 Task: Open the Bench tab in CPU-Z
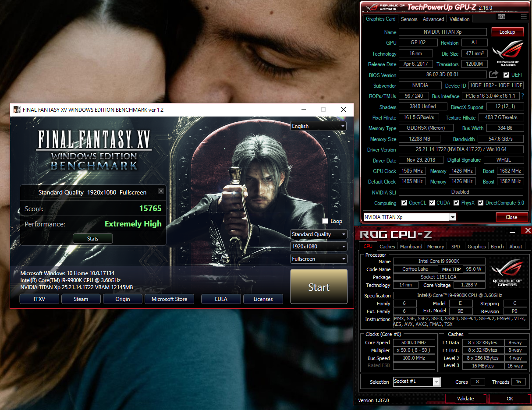[x=497, y=247]
